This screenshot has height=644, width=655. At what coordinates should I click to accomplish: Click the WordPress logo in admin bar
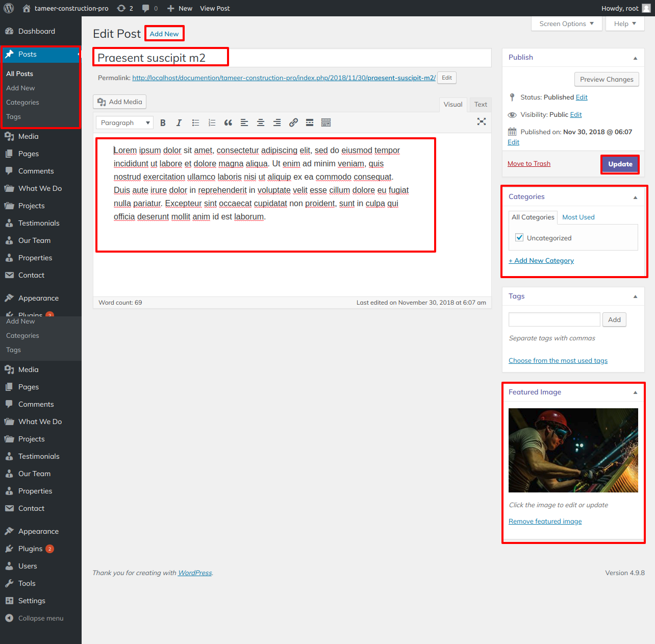[9, 8]
